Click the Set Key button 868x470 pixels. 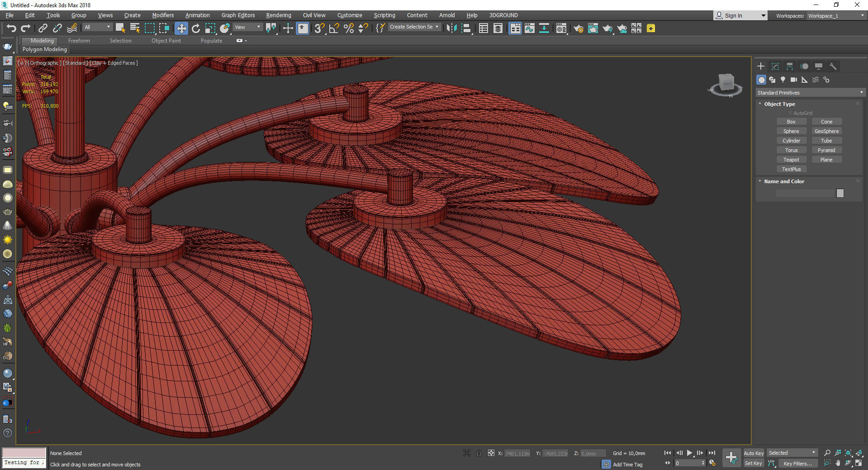click(754, 463)
